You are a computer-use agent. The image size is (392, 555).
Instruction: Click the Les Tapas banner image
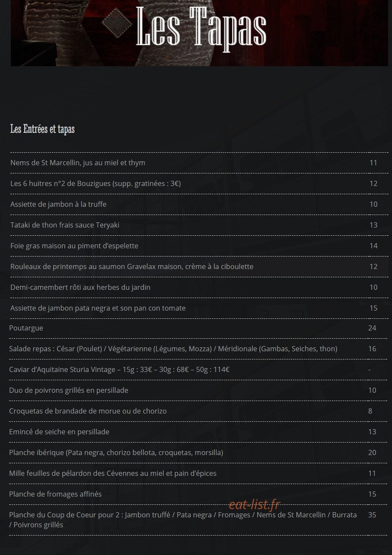[x=199, y=33]
